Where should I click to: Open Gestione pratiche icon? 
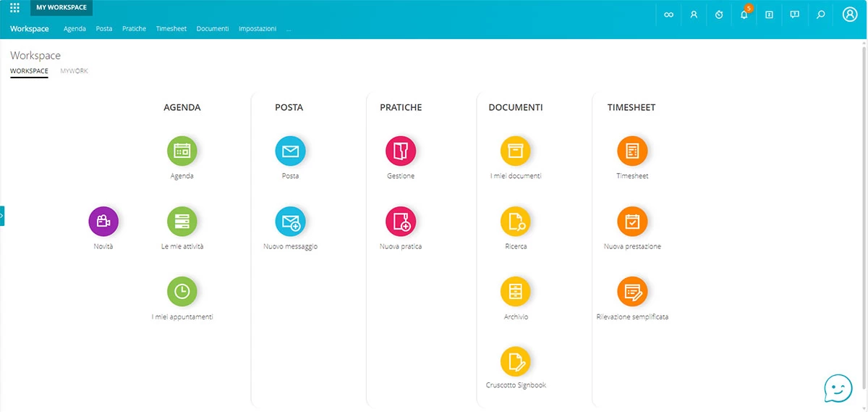tap(401, 151)
